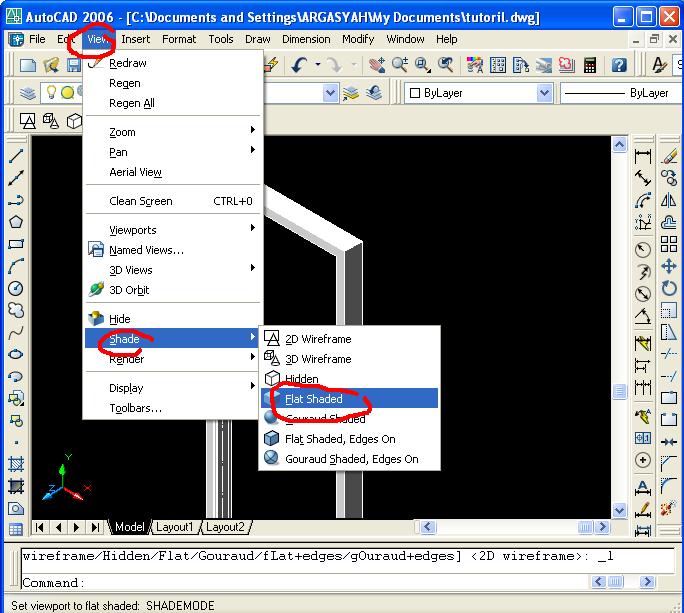Click Aerial View menu entry

pos(173,172)
